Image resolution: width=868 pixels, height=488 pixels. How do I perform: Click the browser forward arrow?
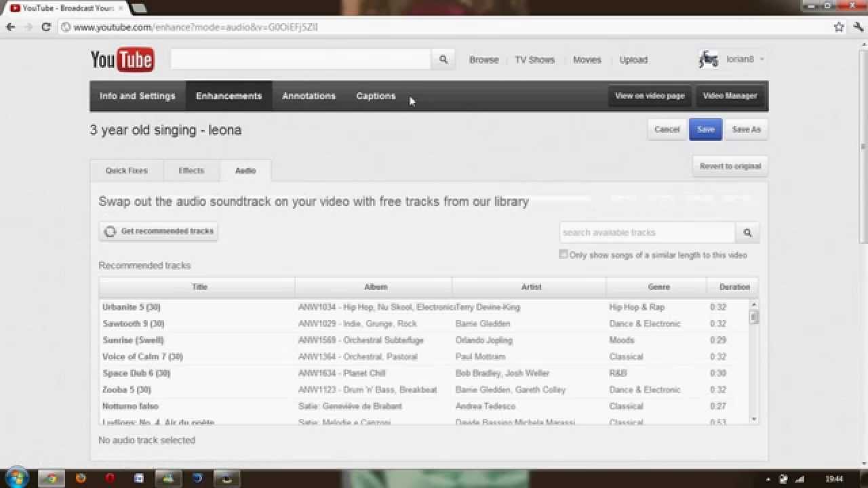coord(28,27)
